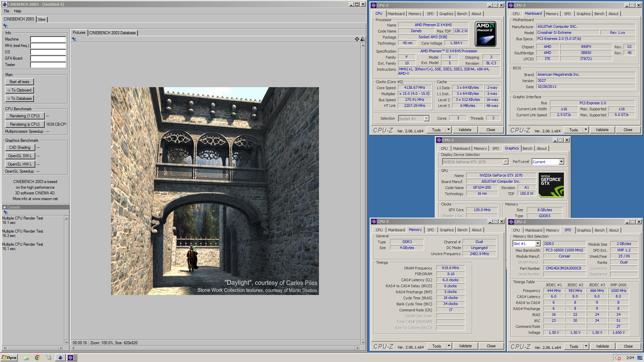This screenshot has width=644, height=362.
Task: Click the 1639 CB-CPU result value
Action: (x=56, y=124)
